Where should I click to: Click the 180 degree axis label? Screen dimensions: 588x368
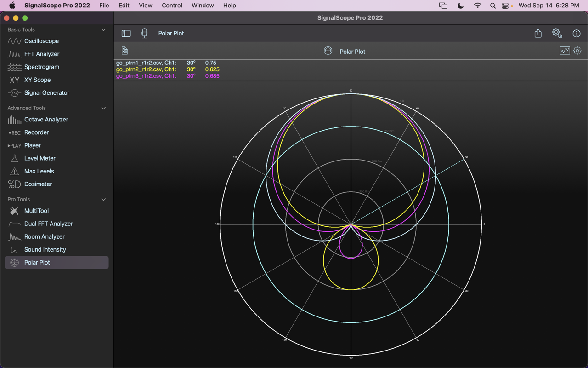[x=217, y=224]
